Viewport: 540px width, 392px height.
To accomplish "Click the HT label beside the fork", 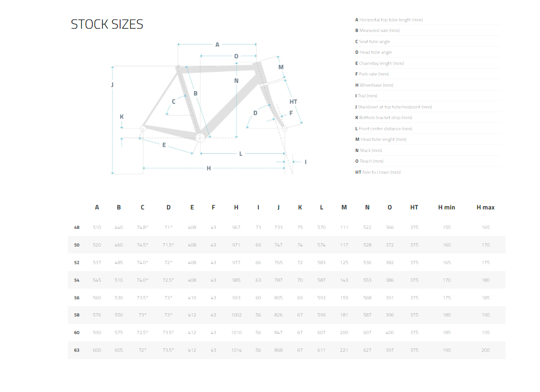I will [x=293, y=102].
